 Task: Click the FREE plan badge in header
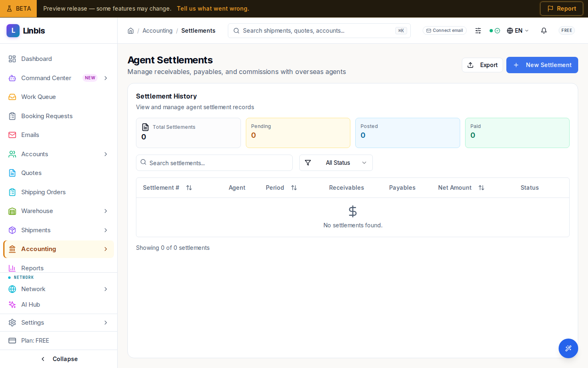point(567,31)
